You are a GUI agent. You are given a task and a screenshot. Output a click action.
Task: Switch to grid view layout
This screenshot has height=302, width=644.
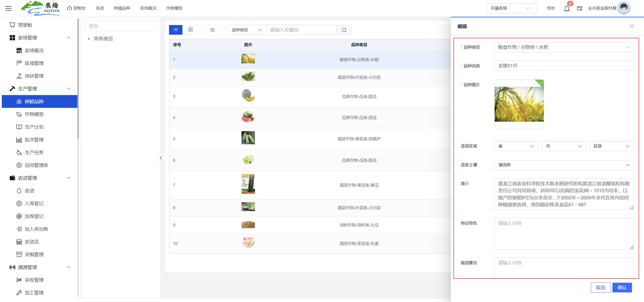point(190,30)
